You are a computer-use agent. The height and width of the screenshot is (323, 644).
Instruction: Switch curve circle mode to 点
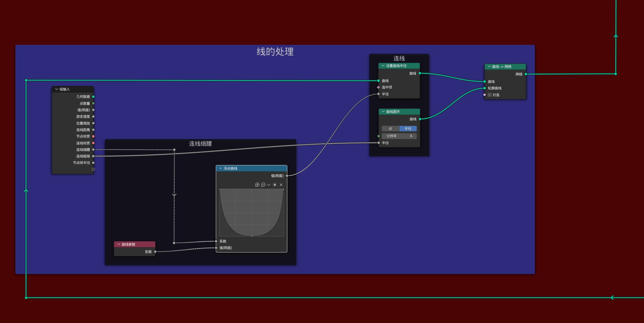390,129
